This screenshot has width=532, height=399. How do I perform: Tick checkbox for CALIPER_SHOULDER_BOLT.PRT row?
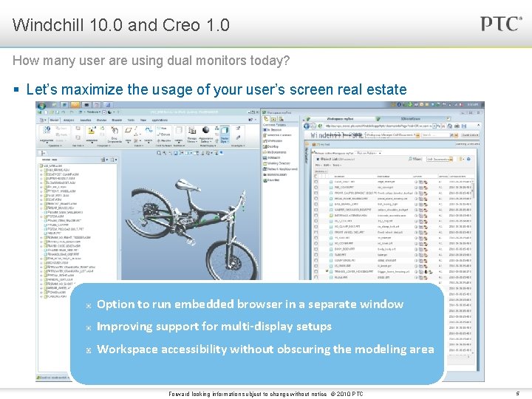point(316,210)
